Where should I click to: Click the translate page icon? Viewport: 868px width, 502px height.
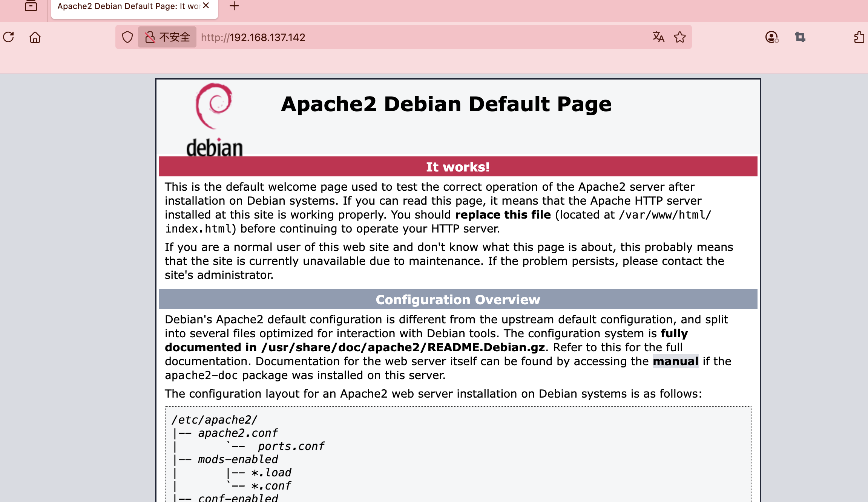(x=658, y=37)
